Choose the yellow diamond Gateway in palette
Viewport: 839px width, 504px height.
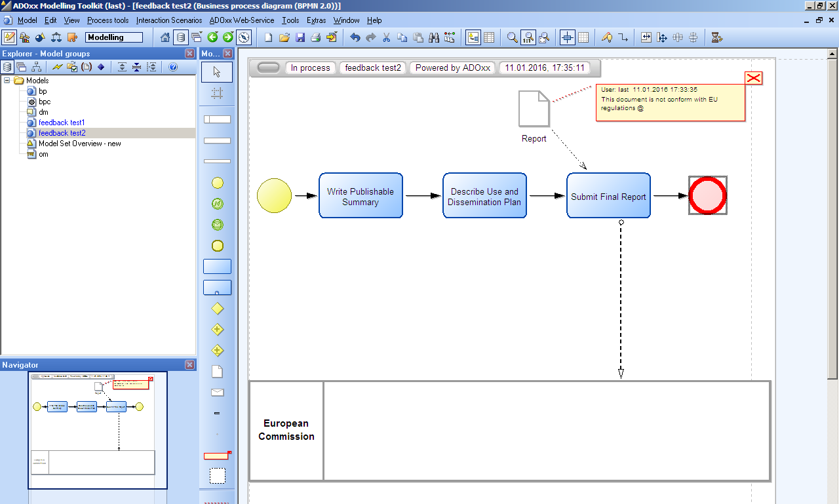218,308
